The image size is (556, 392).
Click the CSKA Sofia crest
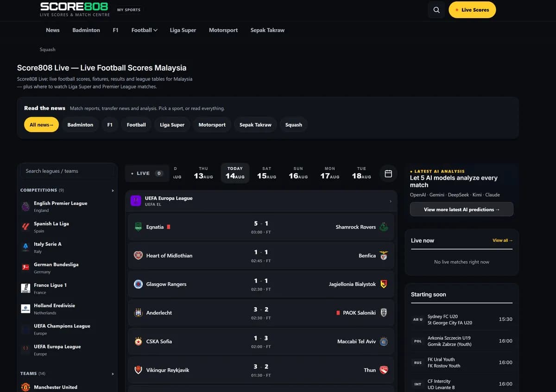(x=138, y=341)
